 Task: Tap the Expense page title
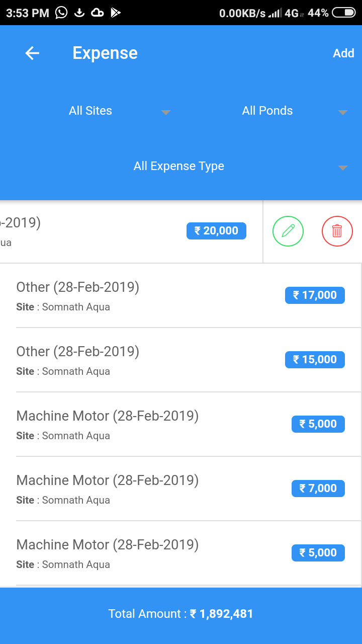(105, 53)
